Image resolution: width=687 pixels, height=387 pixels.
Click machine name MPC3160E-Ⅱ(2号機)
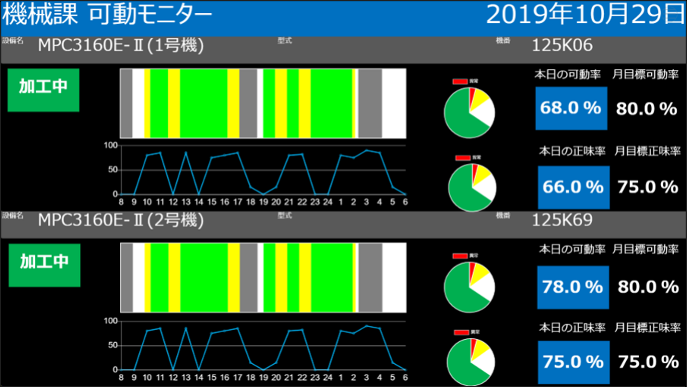[121, 220]
